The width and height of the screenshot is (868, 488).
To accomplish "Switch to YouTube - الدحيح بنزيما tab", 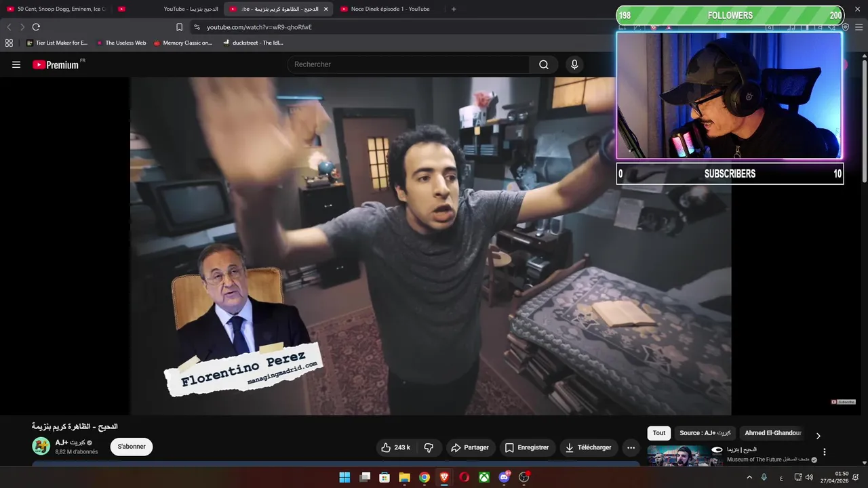I will click(x=191, y=9).
